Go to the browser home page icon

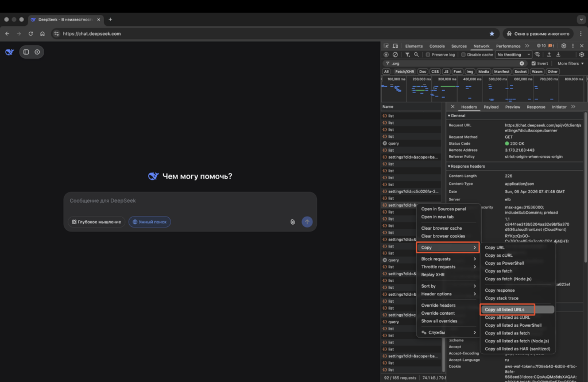click(x=42, y=34)
